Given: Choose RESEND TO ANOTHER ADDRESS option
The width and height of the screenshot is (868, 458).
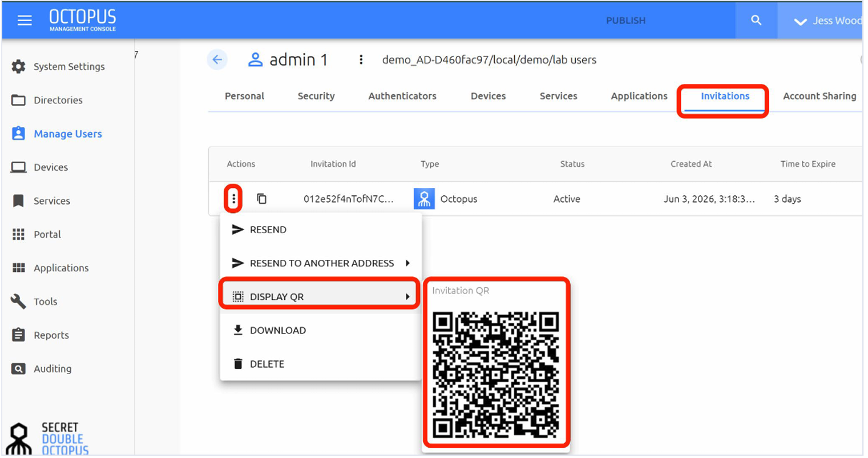Looking at the screenshot, I should click(320, 263).
